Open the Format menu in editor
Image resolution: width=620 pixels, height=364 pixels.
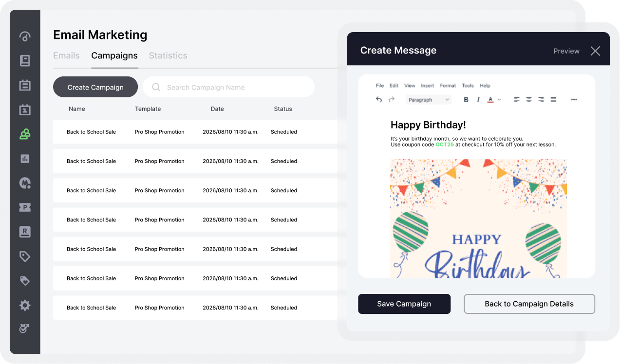448,86
